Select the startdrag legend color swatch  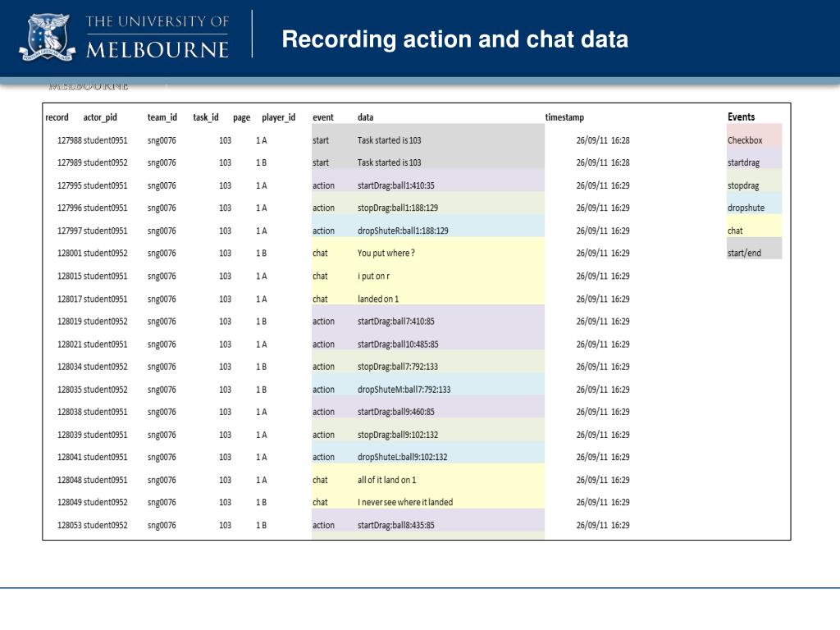coord(755,158)
